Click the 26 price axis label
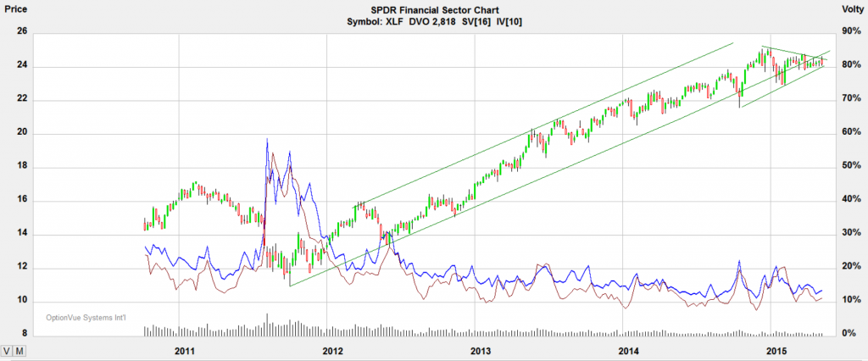 click(21, 33)
